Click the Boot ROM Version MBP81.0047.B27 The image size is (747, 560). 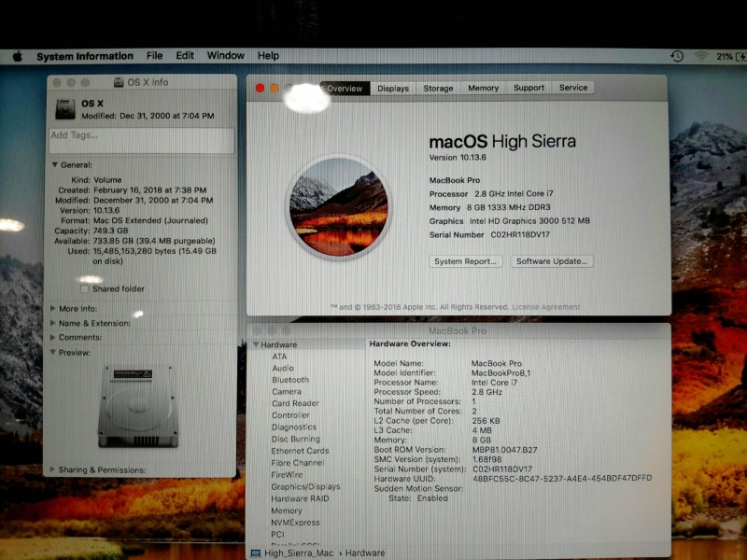point(504,450)
